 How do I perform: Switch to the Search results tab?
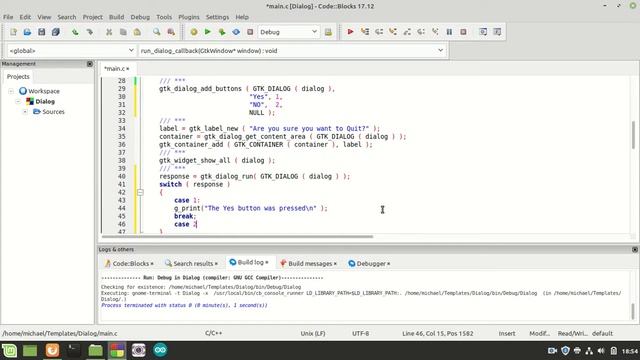(191, 264)
